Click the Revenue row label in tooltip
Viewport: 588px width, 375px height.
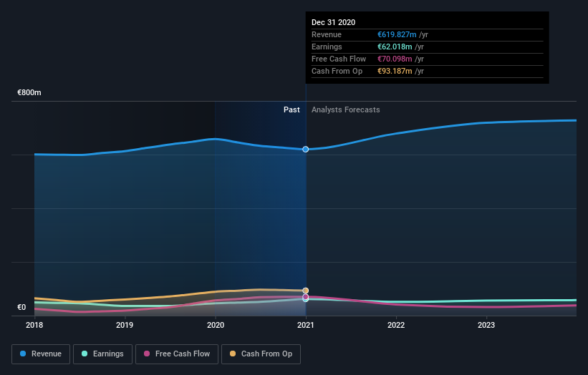pyautogui.click(x=327, y=34)
